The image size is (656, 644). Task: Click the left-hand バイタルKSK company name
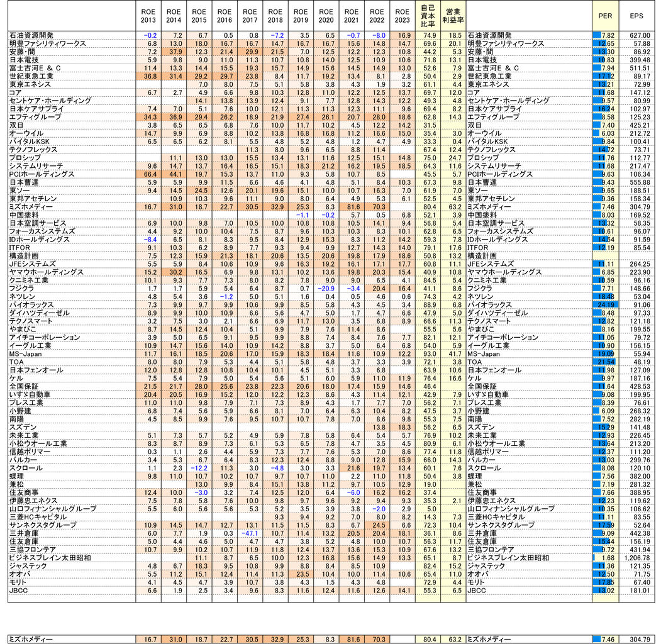point(30,142)
